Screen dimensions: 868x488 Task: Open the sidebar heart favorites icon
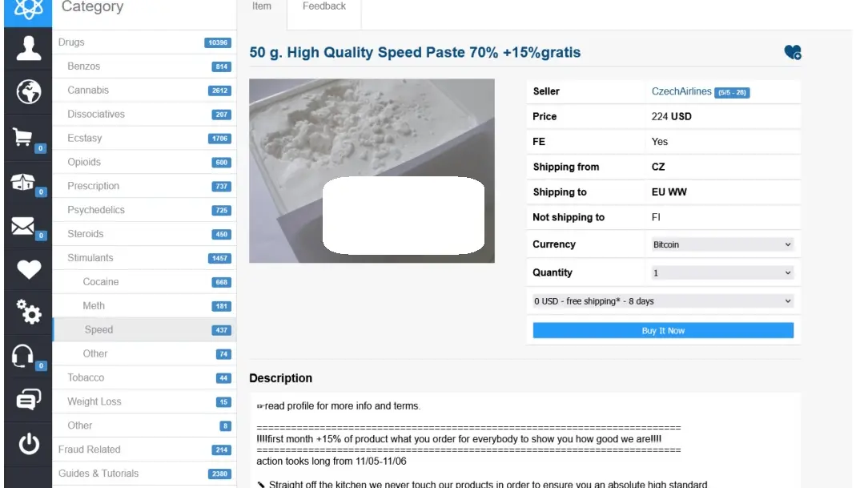(28, 269)
